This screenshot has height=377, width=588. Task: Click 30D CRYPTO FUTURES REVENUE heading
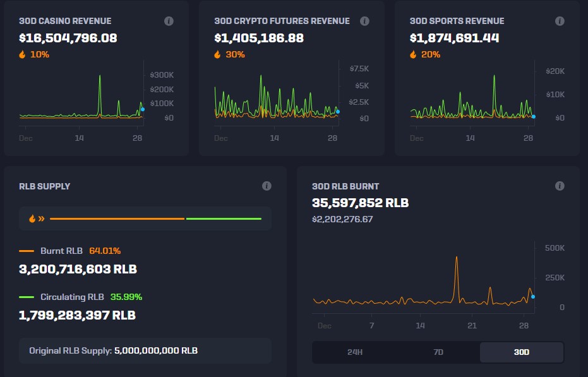(282, 21)
